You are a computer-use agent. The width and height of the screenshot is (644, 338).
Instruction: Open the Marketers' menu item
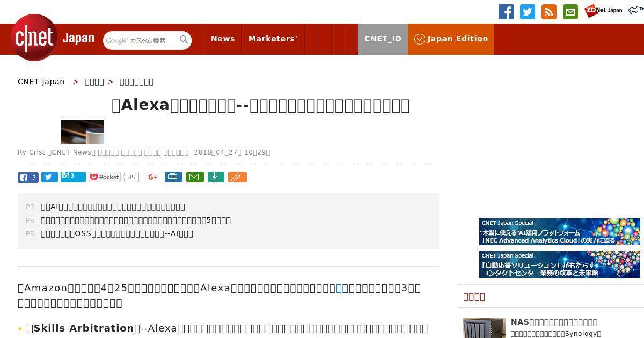coord(273,39)
